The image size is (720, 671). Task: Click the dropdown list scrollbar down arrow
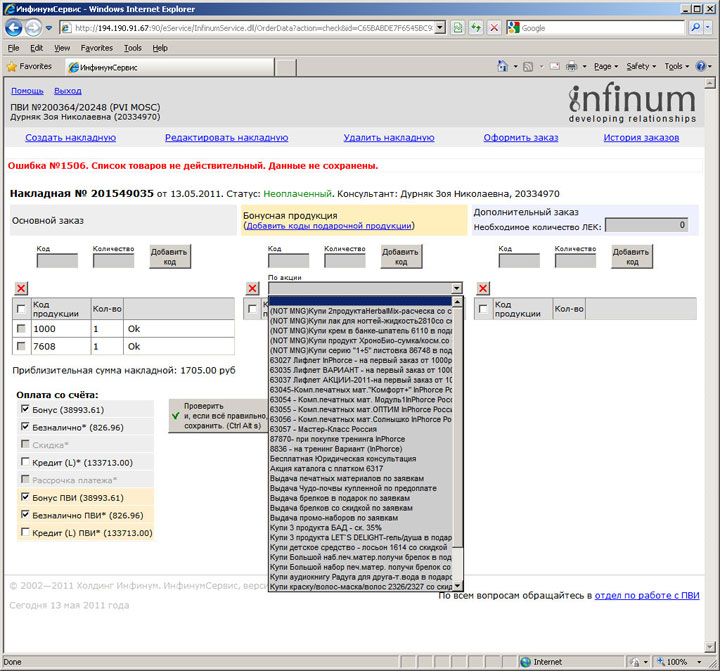click(457, 586)
